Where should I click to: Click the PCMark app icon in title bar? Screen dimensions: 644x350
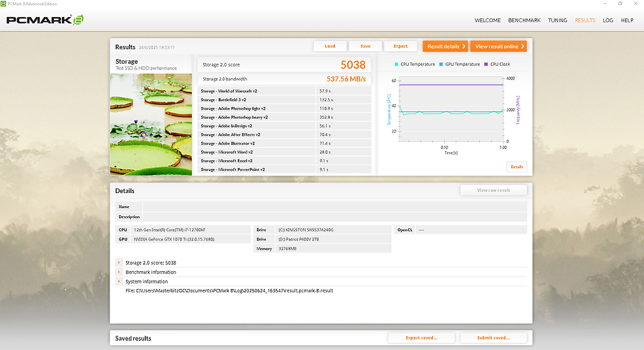tap(3, 4)
